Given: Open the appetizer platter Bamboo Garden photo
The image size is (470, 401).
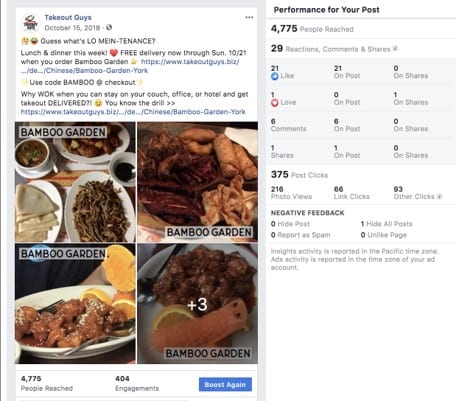Looking at the screenshot, I should pyautogui.click(x=198, y=182).
